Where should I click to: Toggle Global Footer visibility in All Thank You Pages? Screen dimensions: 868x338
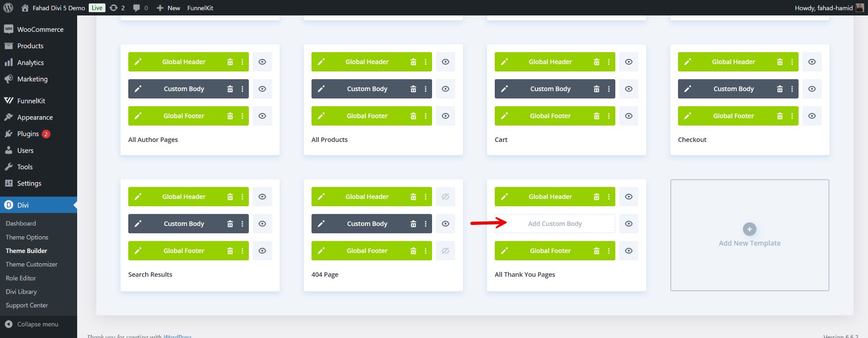pyautogui.click(x=629, y=251)
